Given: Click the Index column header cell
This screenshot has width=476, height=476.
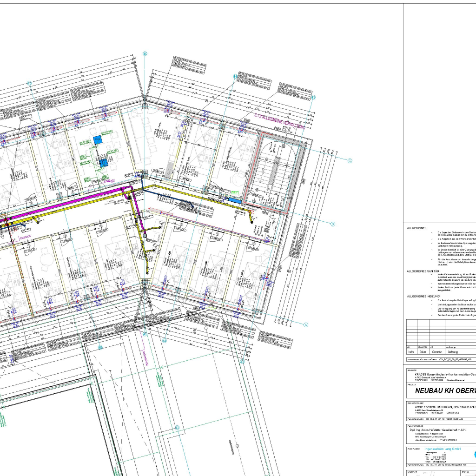Looking at the screenshot, I should 411,352.
